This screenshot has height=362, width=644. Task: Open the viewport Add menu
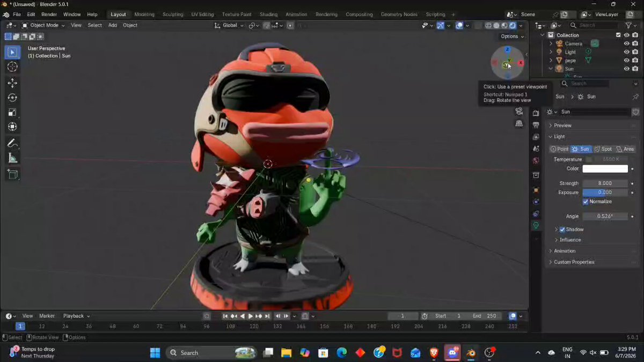112,25
